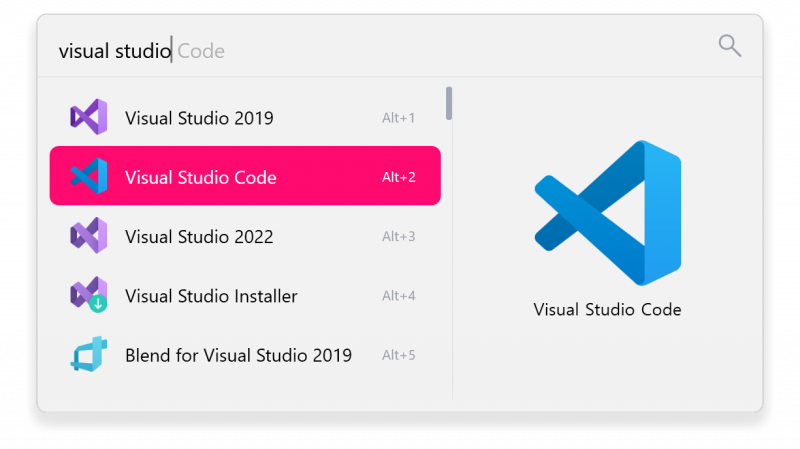Open Visual Studio Installer from the list
The height and width of the screenshot is (449, 800).
(x=211, y=296)
